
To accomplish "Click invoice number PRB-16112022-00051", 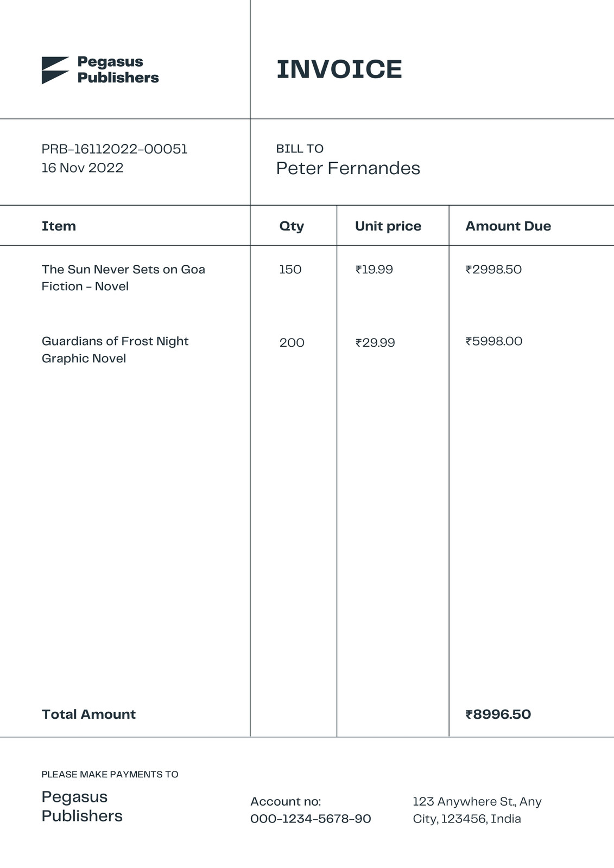I will coord(115,149).
